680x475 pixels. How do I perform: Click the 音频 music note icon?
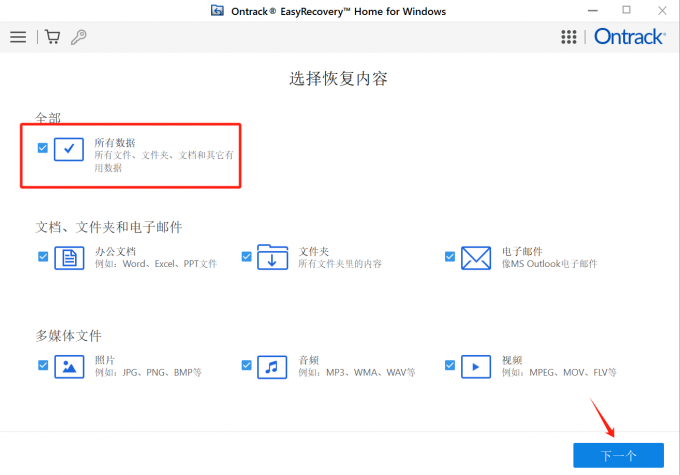tap(272, 367)
